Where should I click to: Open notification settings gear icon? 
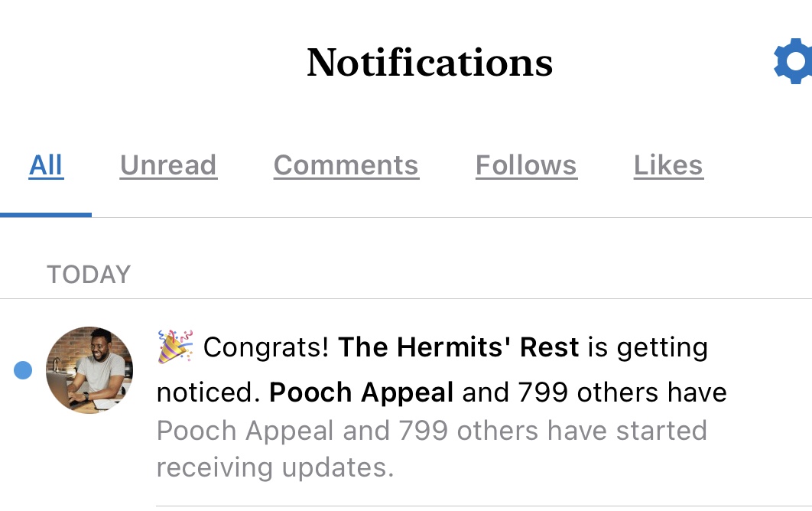(x=794, y=63)
